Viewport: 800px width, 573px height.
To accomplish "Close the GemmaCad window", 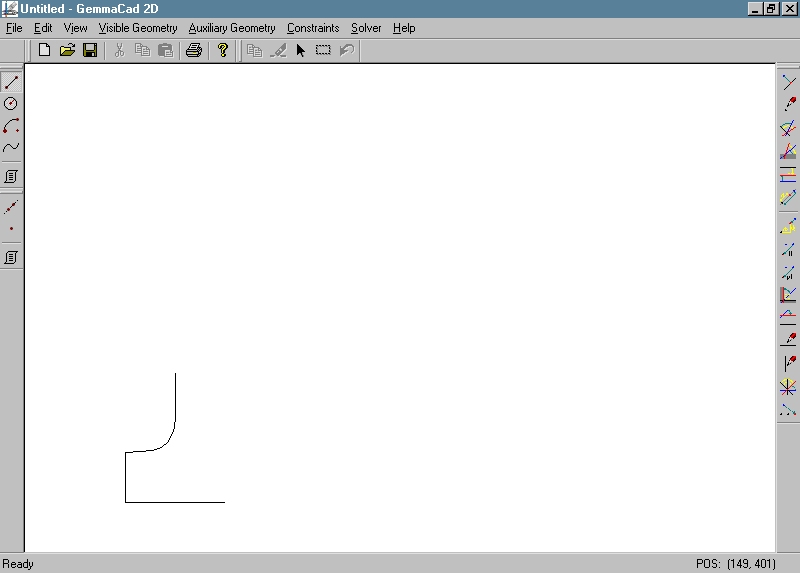I will (790, 9).
